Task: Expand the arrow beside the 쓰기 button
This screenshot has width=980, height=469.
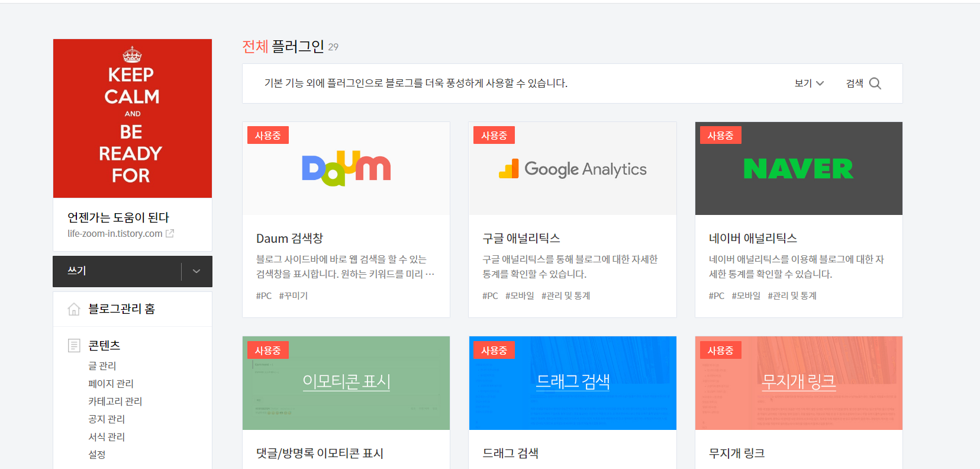Action: pyautogui.click(x=196, y=271)
